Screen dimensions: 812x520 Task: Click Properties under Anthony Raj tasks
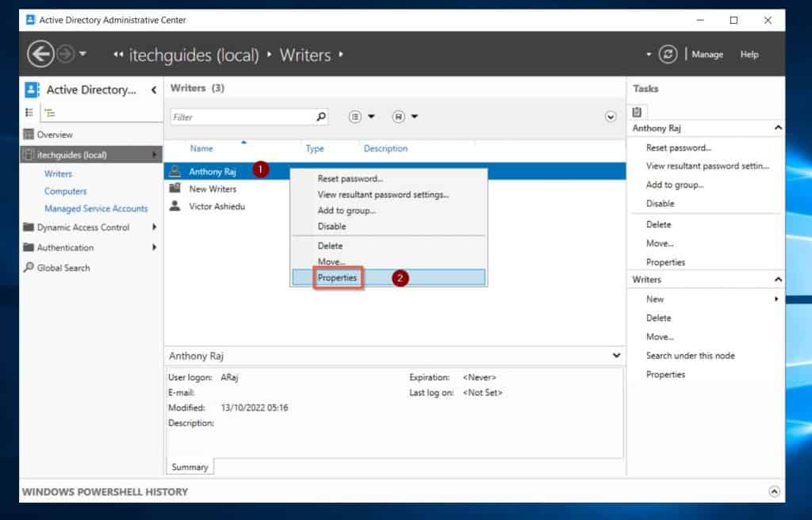(665, 262)
